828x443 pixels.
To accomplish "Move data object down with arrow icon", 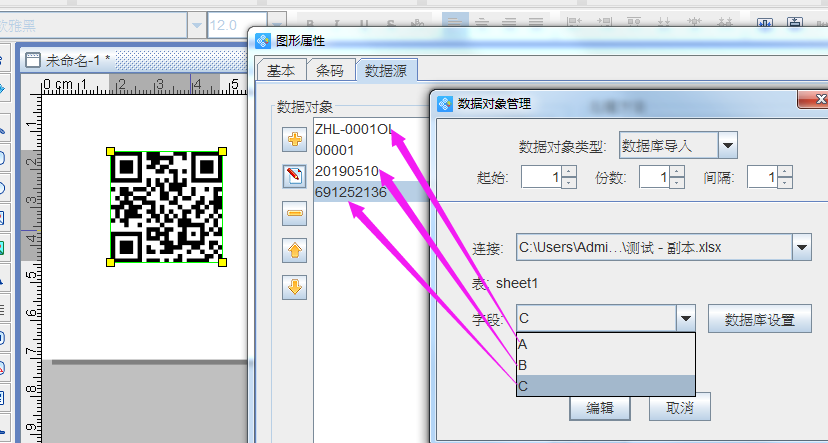I will [x=294, y=287].
